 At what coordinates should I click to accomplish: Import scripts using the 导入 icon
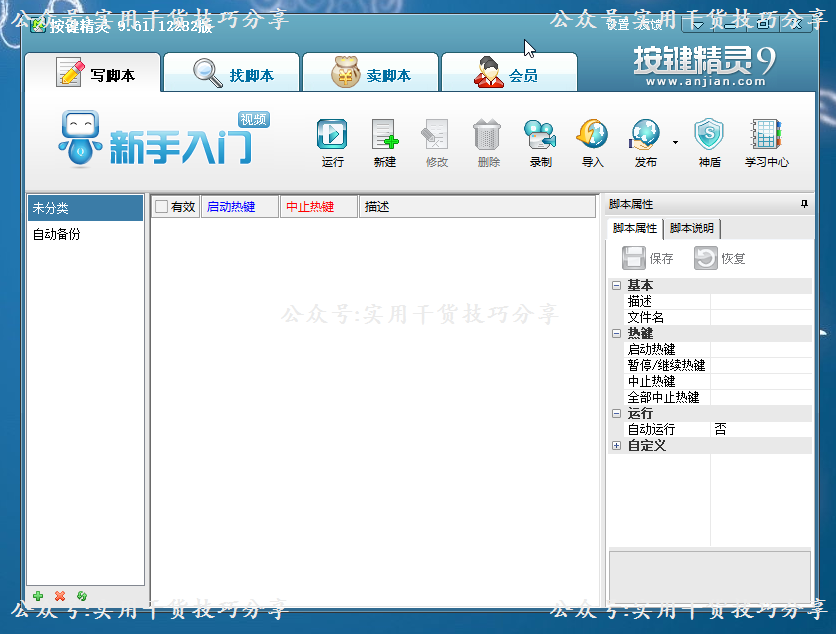click(x=592, y=142)
